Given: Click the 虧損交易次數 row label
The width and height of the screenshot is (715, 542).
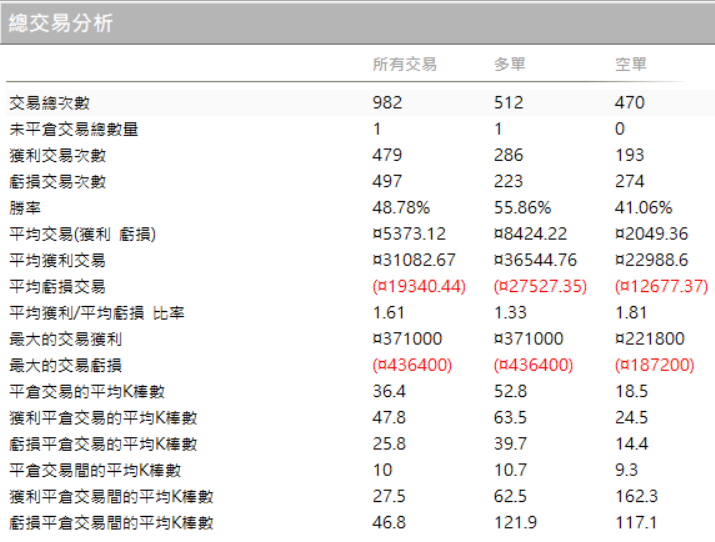Looking at the screenshot, I should coord(58,182).
